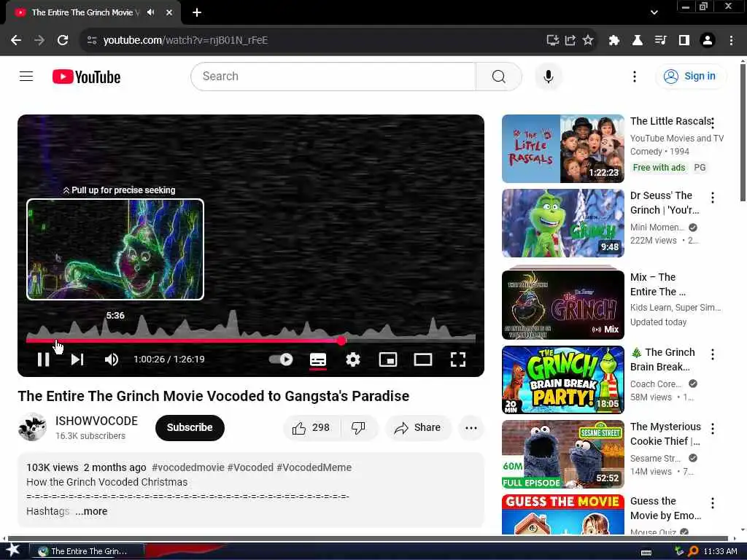Click the site information icon in address bar
This screenshot has height=560, width=747.
click(x=92, y=41)
